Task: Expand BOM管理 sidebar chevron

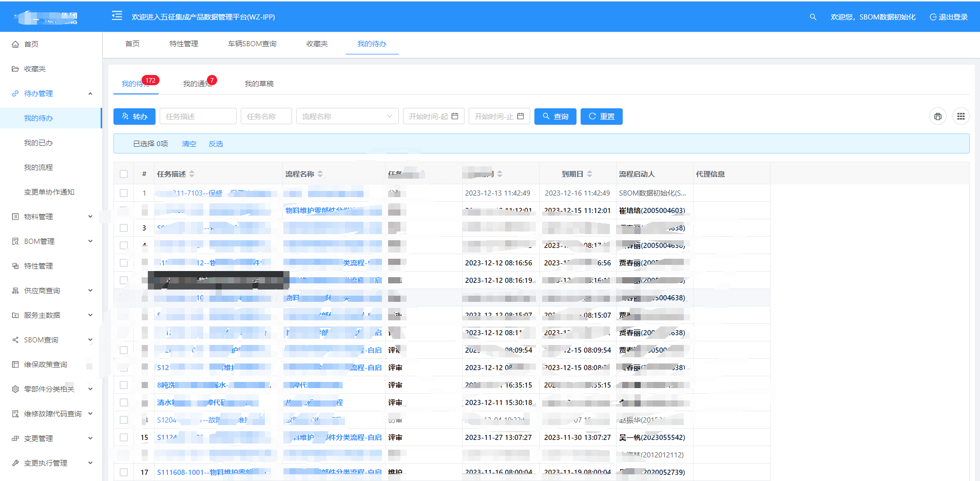Action: tap(90, 241)
